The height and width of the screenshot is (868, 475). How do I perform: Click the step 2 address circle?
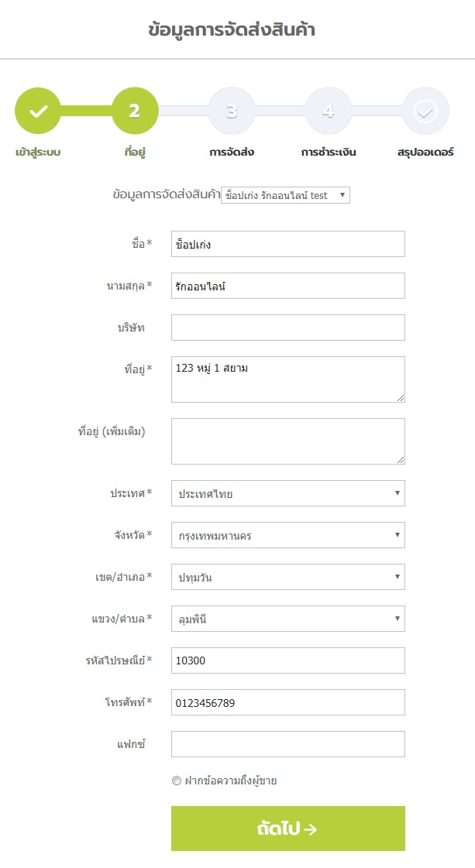pos(135,111)
